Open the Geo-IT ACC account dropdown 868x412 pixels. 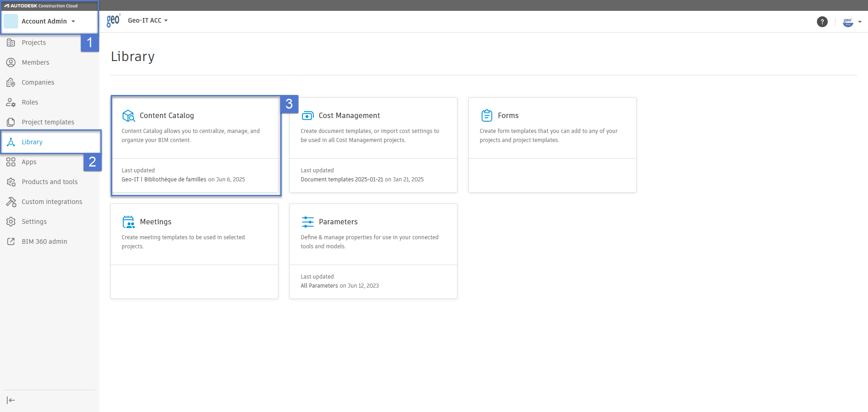tap(148, 20)
